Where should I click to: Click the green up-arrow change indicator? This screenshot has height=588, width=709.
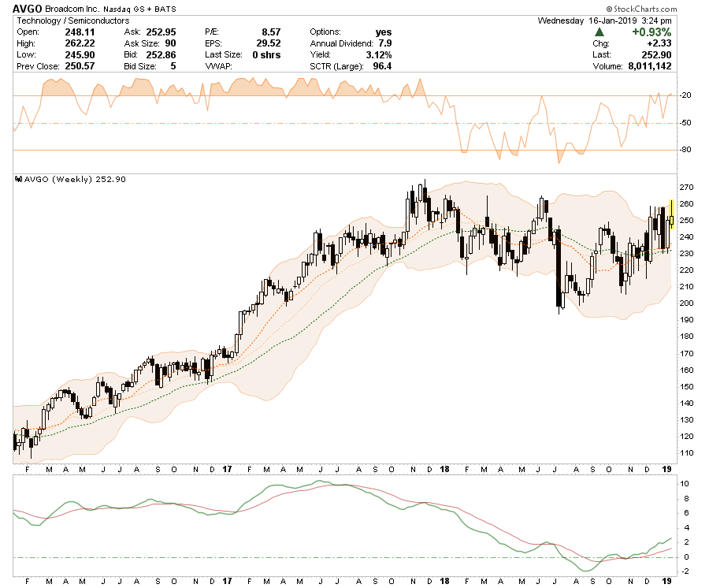coord(599,32)
